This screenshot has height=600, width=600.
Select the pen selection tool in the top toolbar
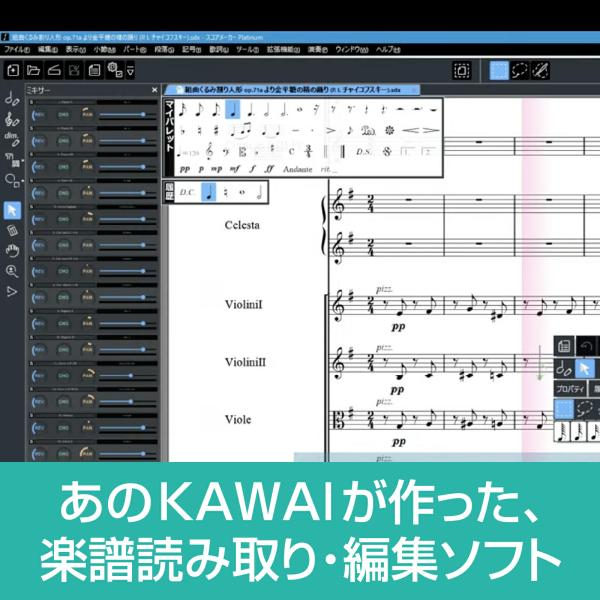(540, 71)
